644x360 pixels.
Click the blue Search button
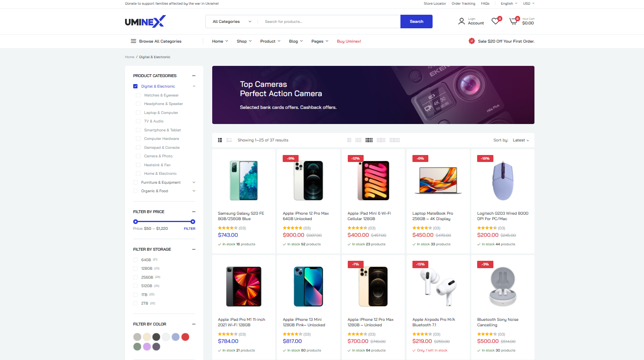click(416, 22)
